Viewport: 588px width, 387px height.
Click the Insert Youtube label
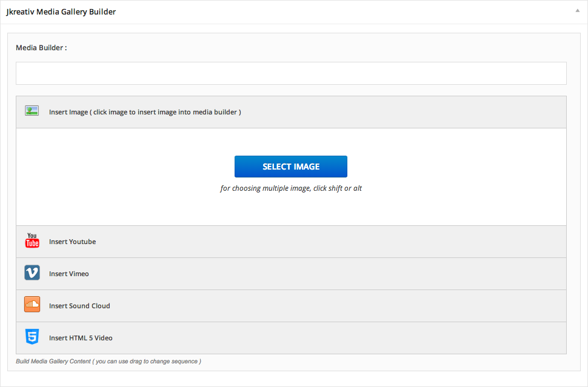coord(72,241)
